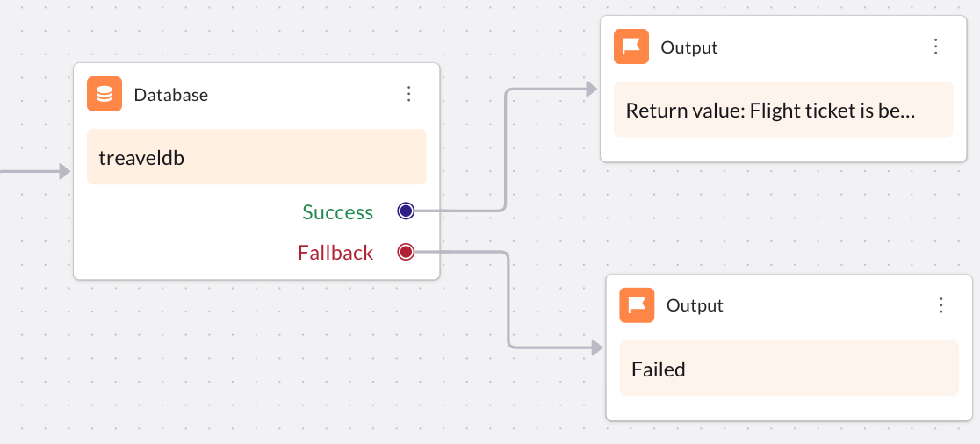Image resolution: width=980 pixels, height=444 pixels.
Task: Click the red Fallback label
Action: (335, 253)
